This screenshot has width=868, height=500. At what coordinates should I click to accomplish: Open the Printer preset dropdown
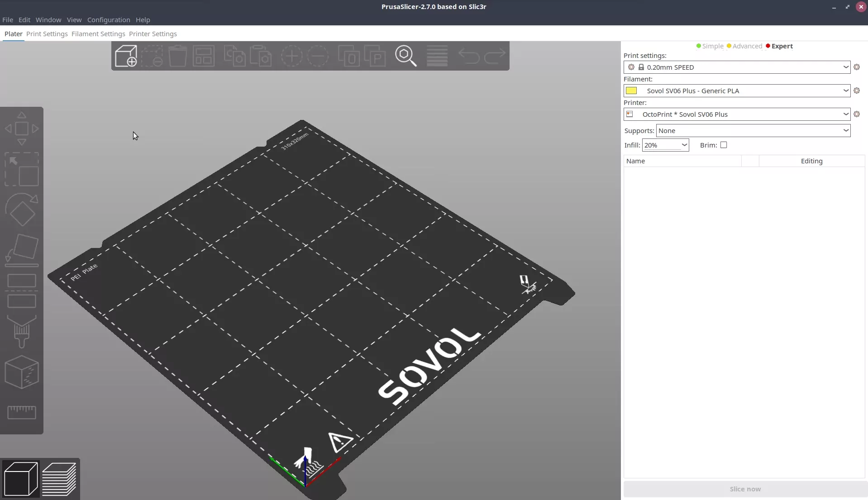point(737,114)
